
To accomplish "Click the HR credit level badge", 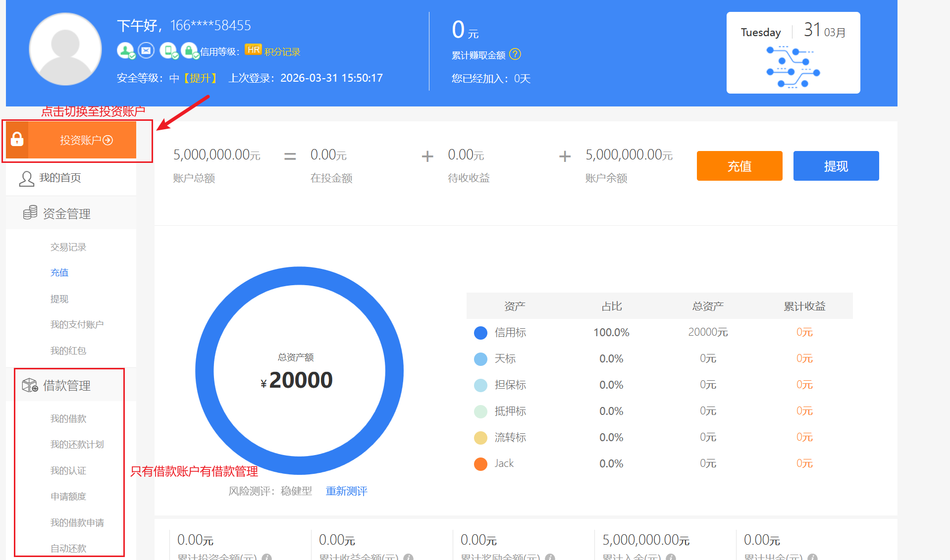I will (x=253, y=50).
